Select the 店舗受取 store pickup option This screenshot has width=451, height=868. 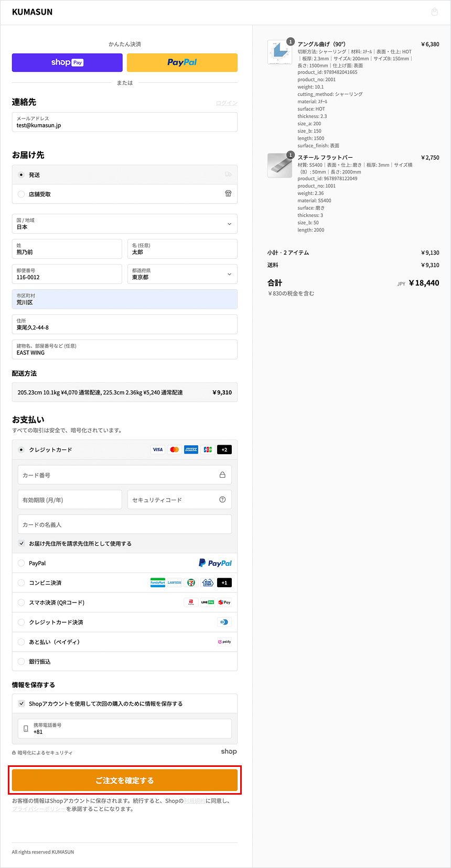[22, 194]
